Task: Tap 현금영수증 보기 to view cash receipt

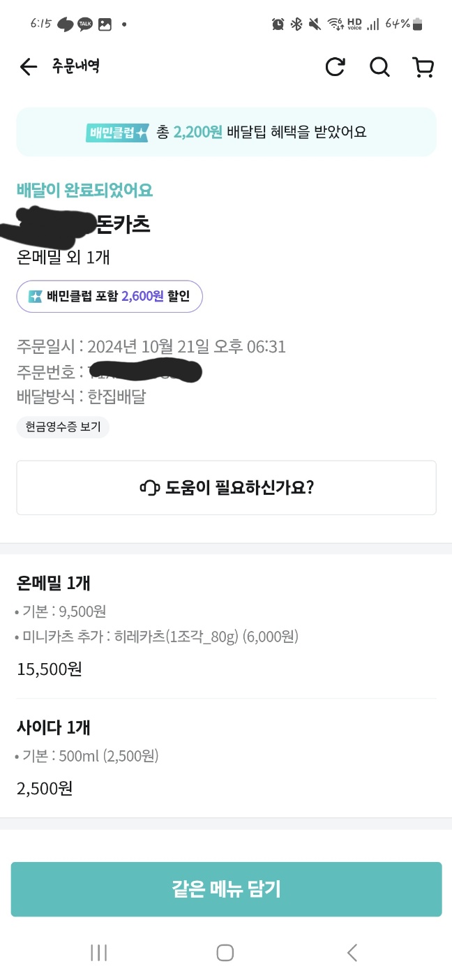Action: pos(62,428)
